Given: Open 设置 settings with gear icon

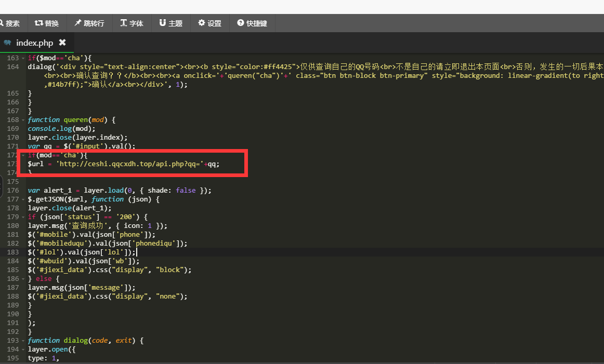Looking at the screenshot, I should point(209,23).
